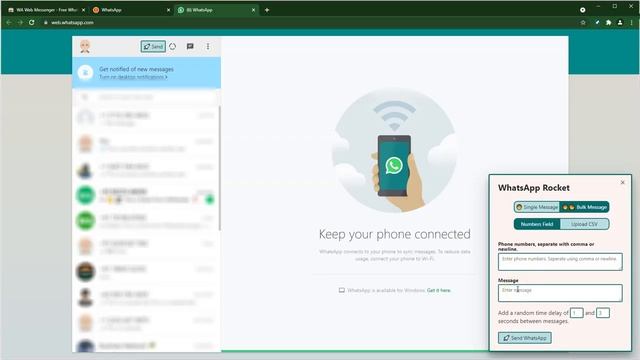Bookmark this page with the star icon
The width and height of the screenshot is (640, 360).
coord(583,22)
